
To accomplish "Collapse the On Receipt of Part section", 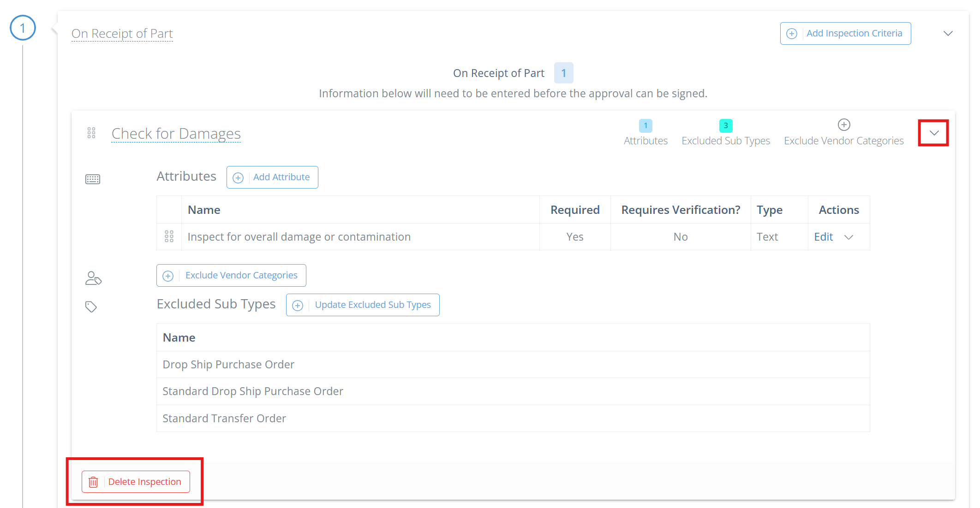I will [948, 33].
